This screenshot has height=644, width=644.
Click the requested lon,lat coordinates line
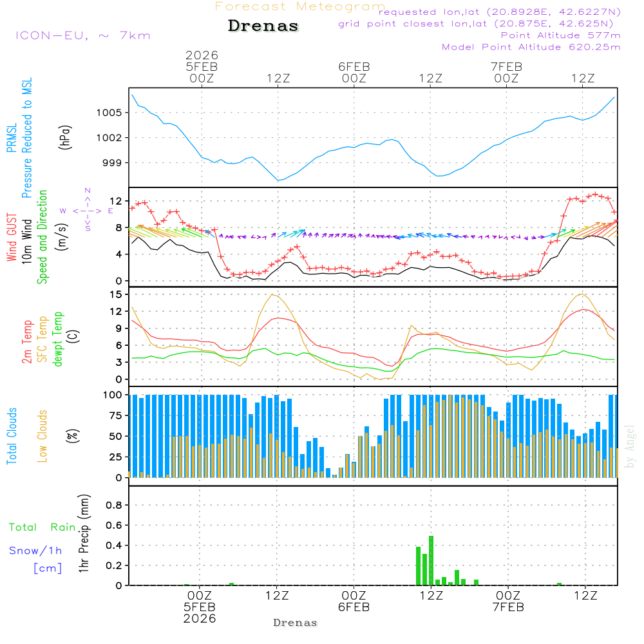pos(499,12)
